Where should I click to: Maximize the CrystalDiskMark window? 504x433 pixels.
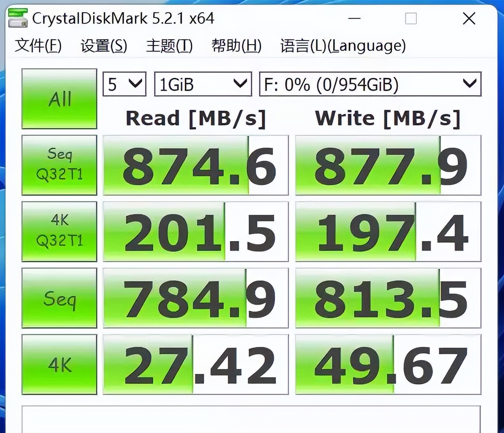point(411,18)
